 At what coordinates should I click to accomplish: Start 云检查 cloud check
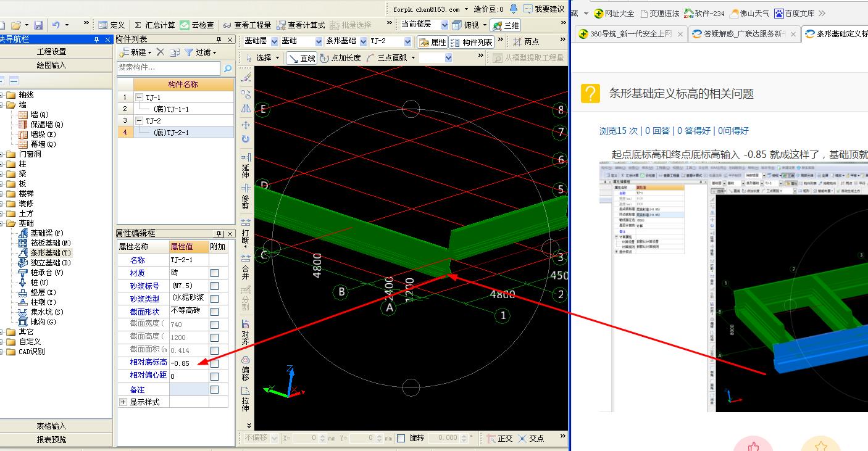click(197, 25)
